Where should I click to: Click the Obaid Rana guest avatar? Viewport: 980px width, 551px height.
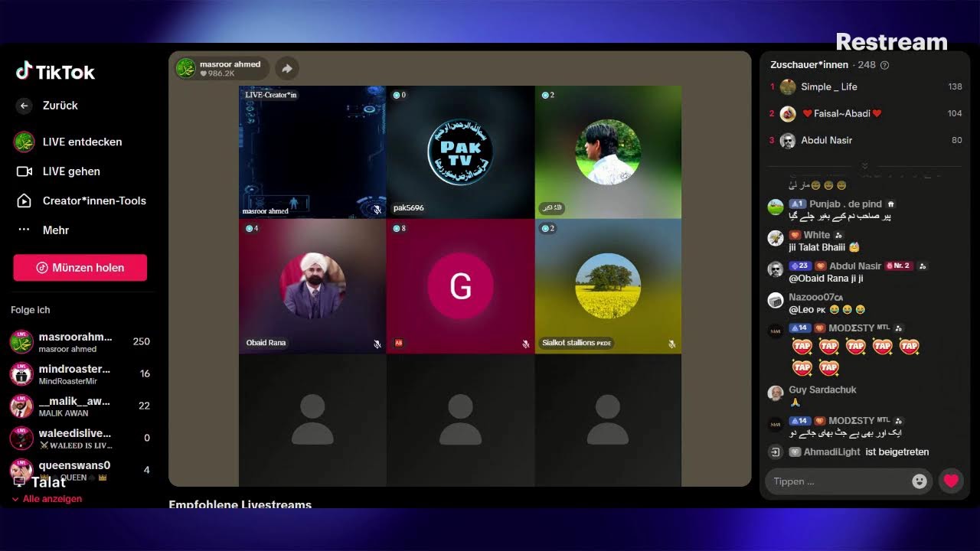[x=312, y=285]
